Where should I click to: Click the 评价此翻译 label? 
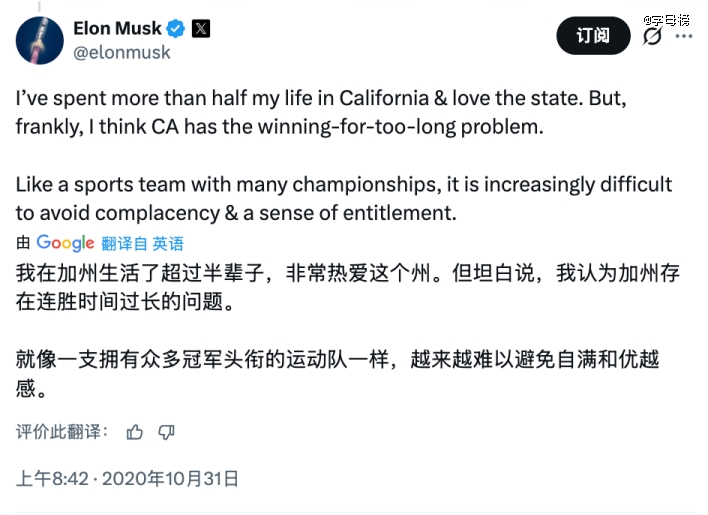pyautogui.click(x=61, y=432)
